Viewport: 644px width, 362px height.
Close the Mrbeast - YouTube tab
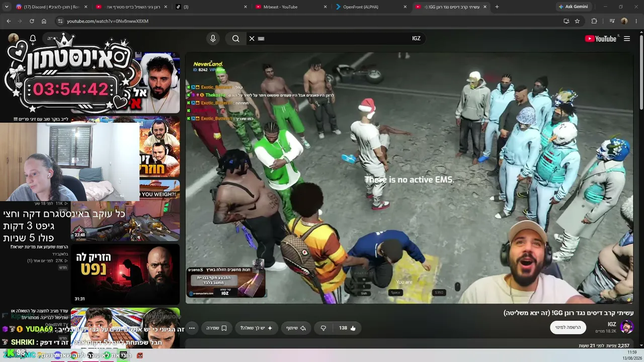pos(325,7)
